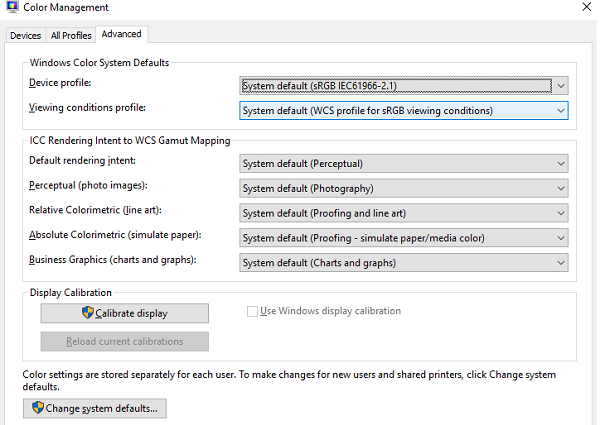Switch to the Devices tab
This screenshot has width=600, height=425.
click(x=25, y=36)
